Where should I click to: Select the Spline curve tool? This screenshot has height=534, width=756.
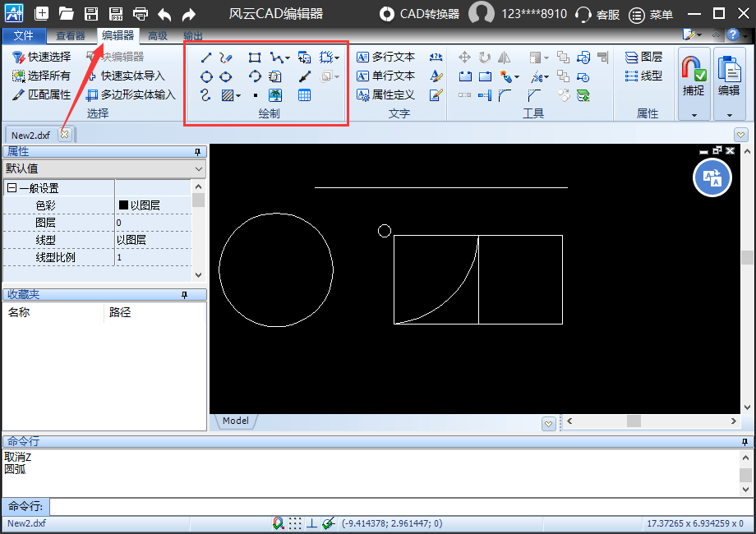[x=206, y=95]
